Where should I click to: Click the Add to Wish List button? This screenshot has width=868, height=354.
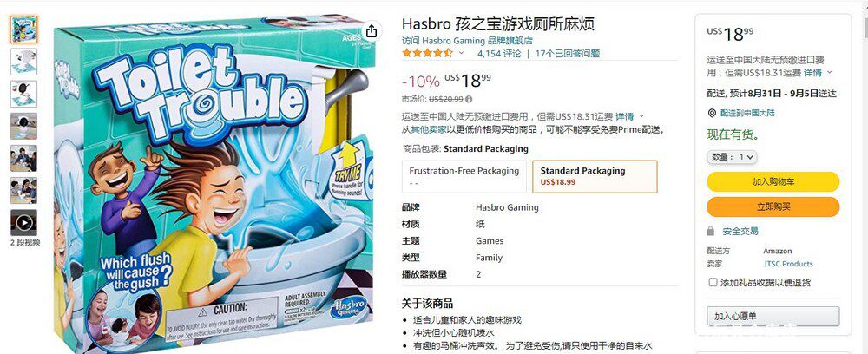point(773,316)
